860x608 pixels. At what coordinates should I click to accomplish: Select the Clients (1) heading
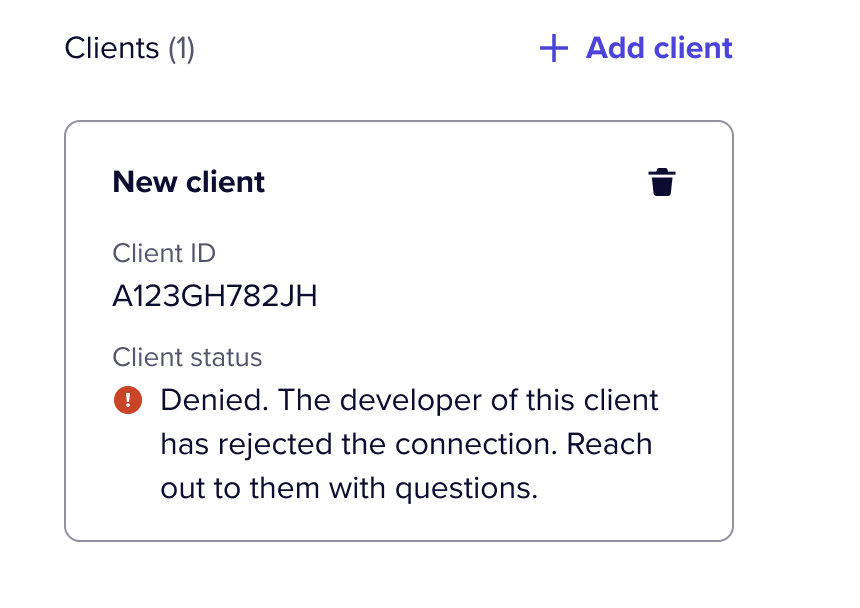129,48
